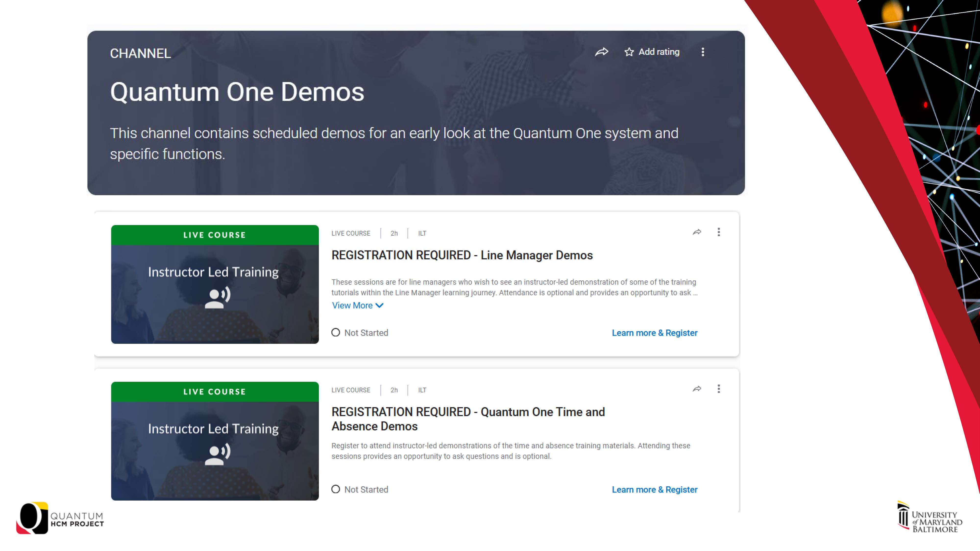Click ILT tag on Line Manager Demos card
The height and width of the screenshot is (551, 980).
422,233
